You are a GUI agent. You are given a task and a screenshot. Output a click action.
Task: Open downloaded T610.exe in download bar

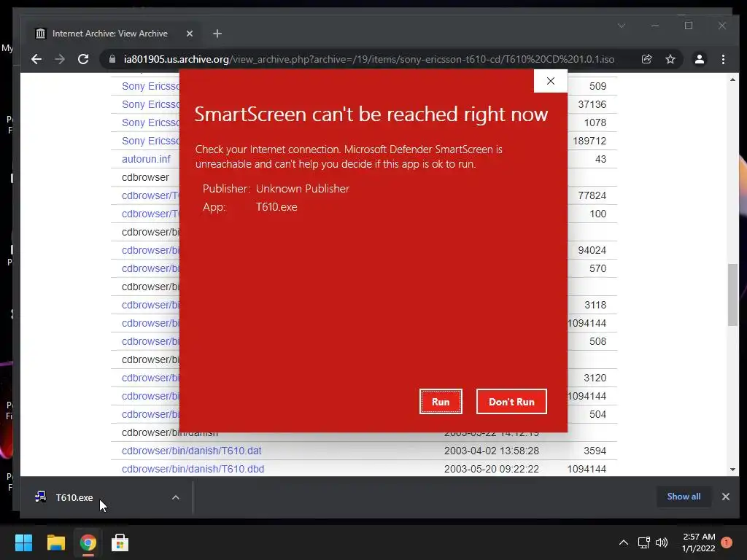[x=74, y=497]
